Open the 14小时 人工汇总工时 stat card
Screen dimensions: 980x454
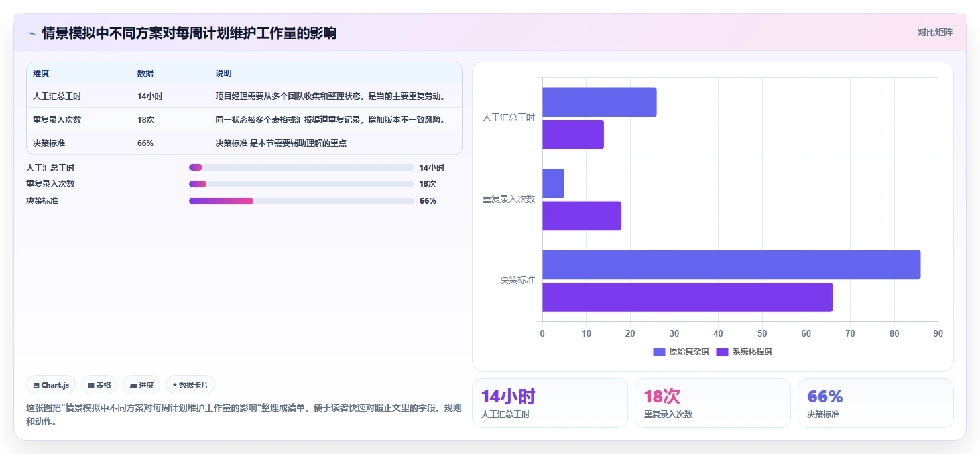[550, 403]
